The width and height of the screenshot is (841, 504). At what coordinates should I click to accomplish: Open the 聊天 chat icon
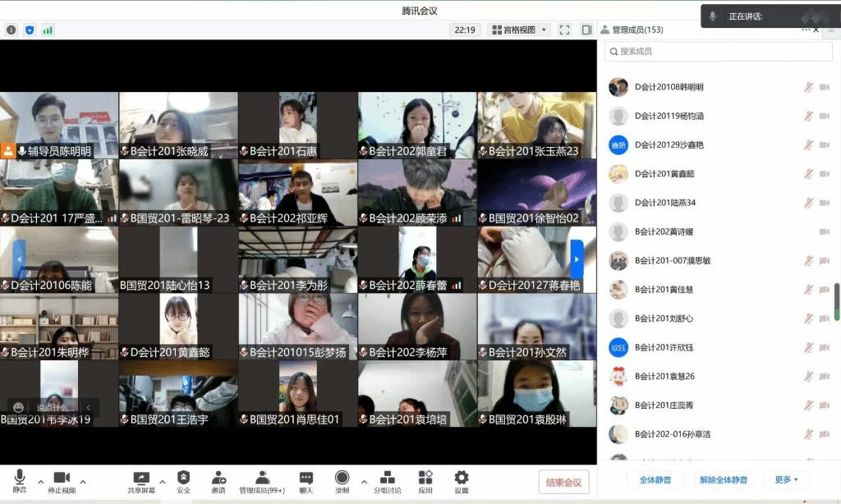point(306,481)
